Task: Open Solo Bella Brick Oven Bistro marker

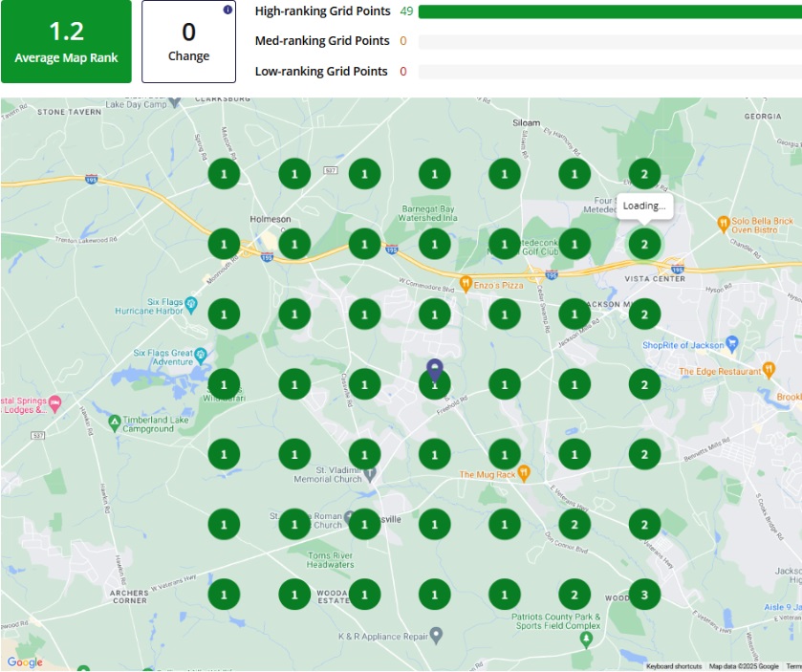Action: click(x=724, y=224)
